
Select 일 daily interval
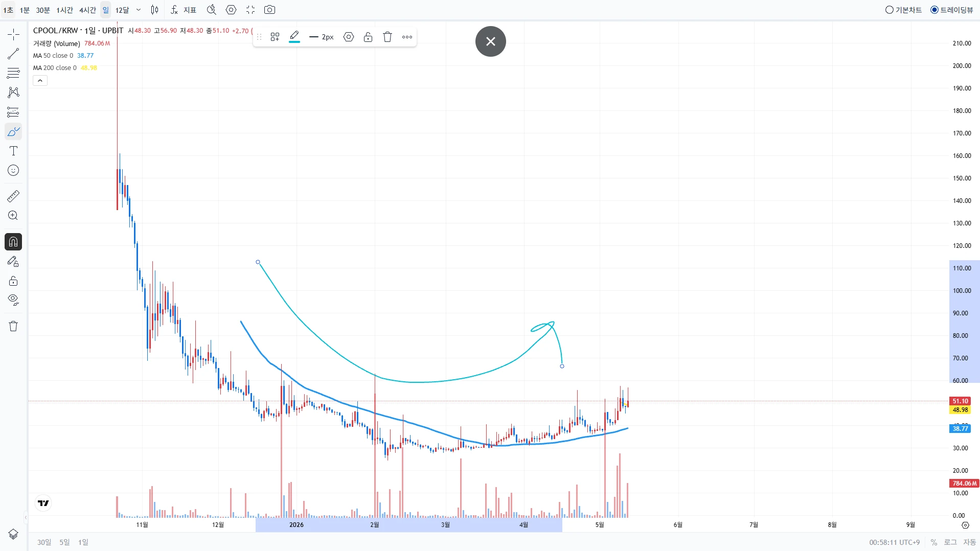105,10
